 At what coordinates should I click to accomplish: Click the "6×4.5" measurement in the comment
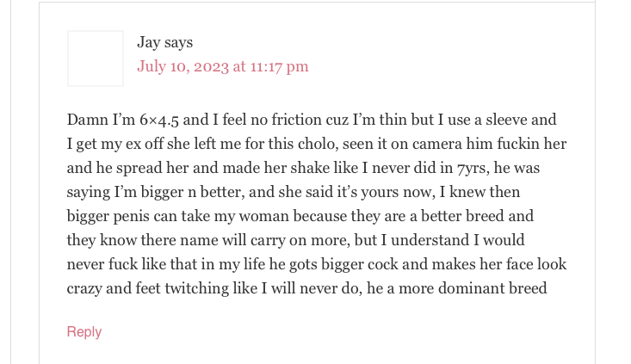pos(159,120)
